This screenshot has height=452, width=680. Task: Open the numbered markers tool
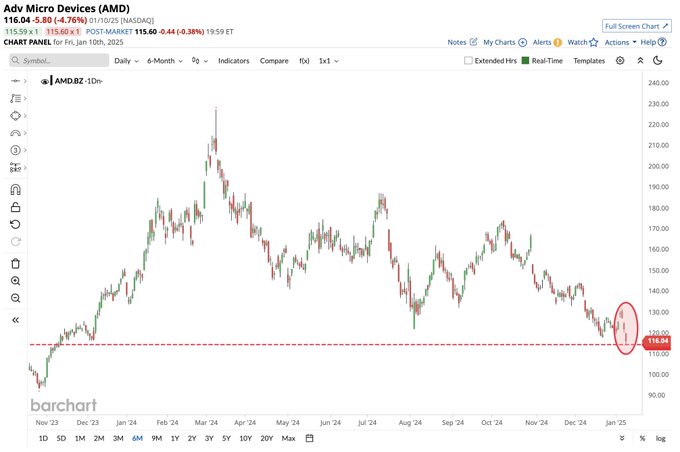pos(15,150)
